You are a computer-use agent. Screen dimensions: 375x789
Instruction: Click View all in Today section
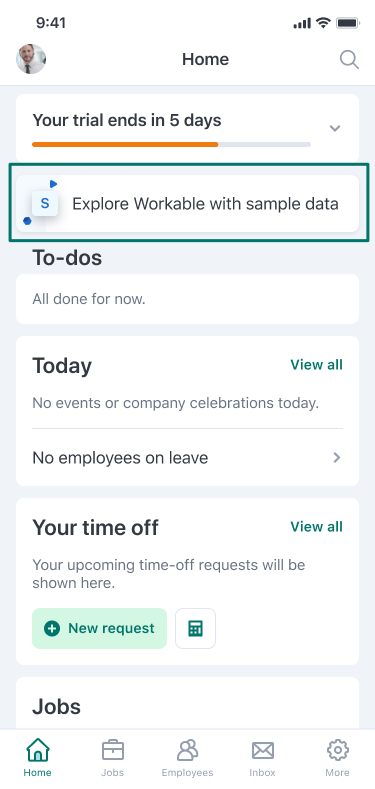(316, 365)
